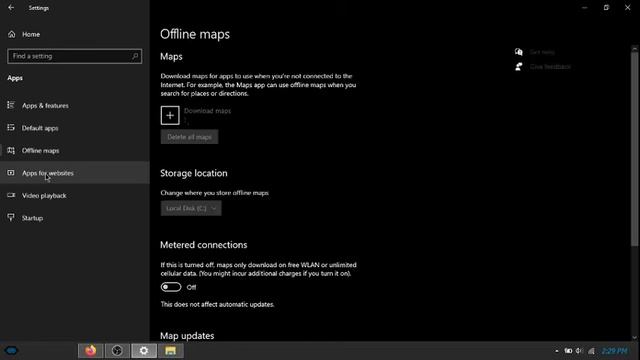Viewport: 640px width, 360px height.
Task: Click the Offline maps map icon
Action: [x=11, y=151]
